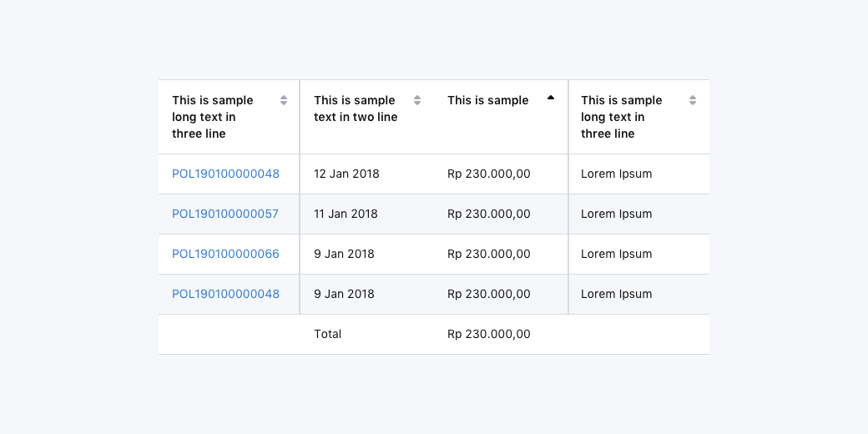Click the 'Total' label in the footer row
Image resolution: width=868 pixels, height=434 pixels.
[327, 334]
